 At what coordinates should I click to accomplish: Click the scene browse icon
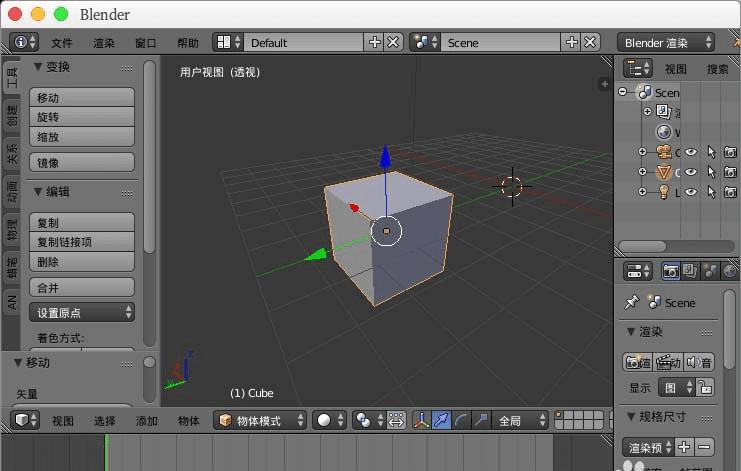tap(425, 43)
